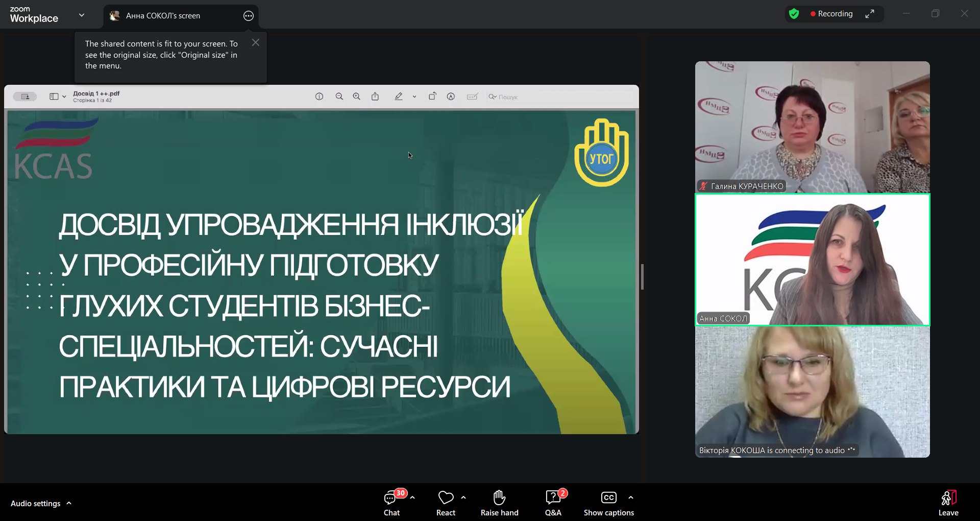The image size is (980, 521).
Task: Enter full screen with expand arrows icon
Action: click(x=870, y=14)
